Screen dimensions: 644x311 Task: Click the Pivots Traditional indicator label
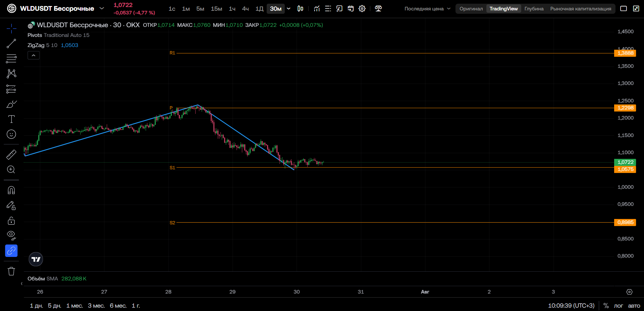click(x=58, y=35)
